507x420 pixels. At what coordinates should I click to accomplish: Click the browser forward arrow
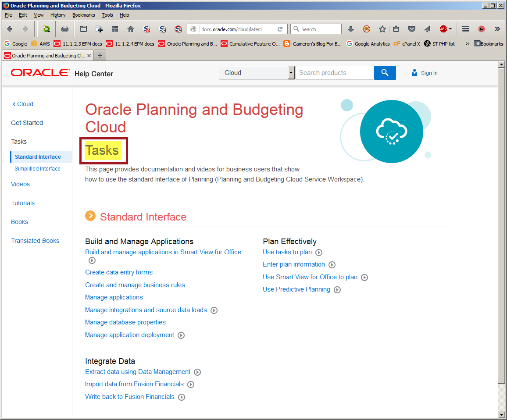[x=25, y=29]
